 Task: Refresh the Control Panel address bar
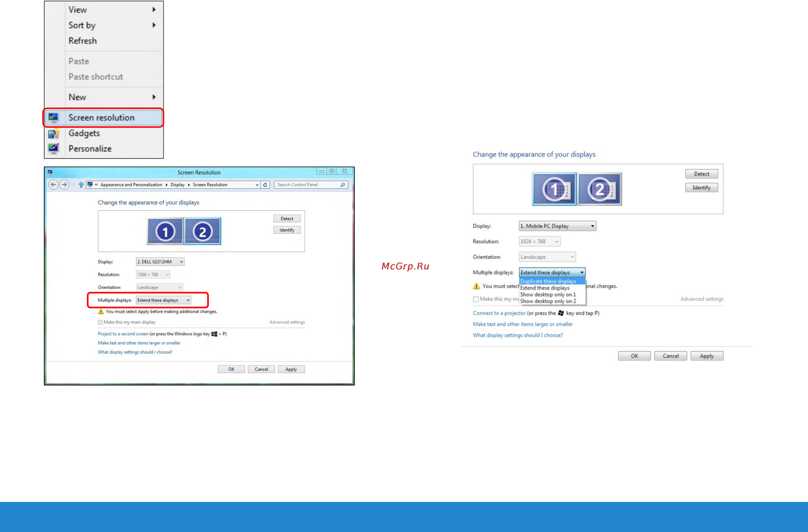tap(265, 185)
